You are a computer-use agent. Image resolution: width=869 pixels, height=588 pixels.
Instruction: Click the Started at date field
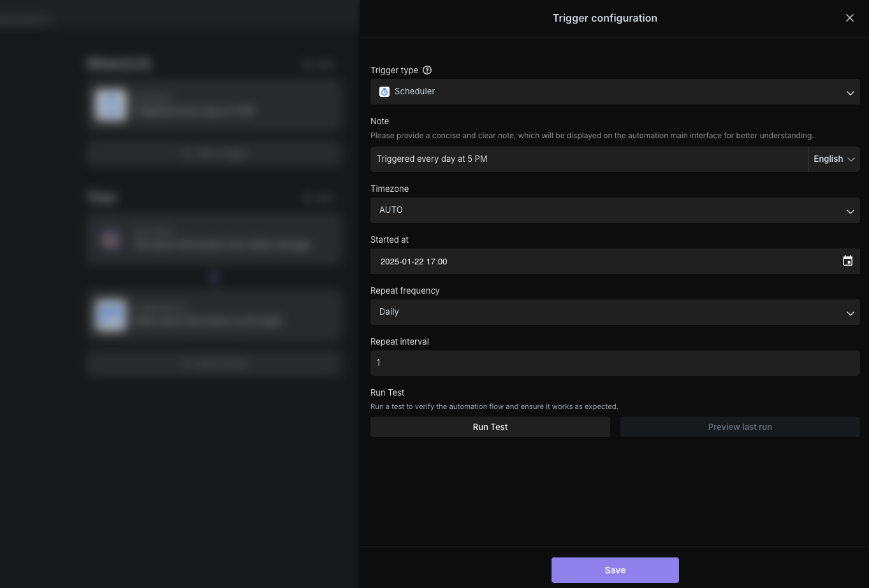coord(615,261)
